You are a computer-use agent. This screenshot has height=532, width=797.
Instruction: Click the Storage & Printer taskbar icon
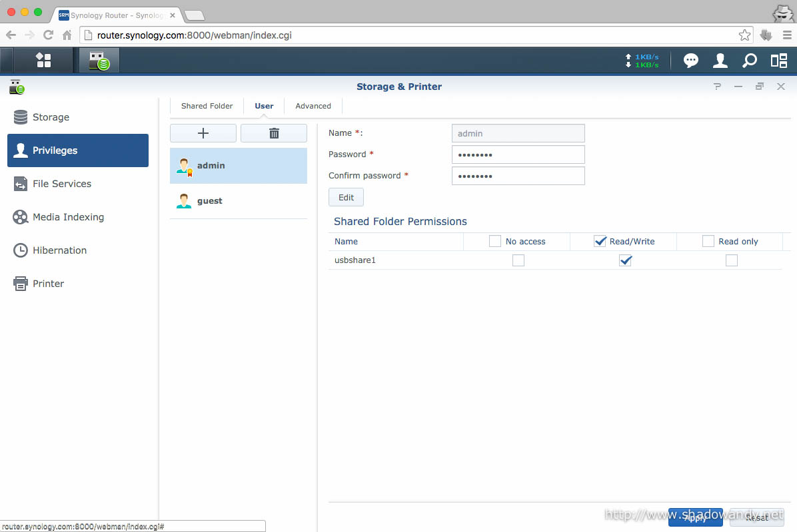click(x=99, y=61)
